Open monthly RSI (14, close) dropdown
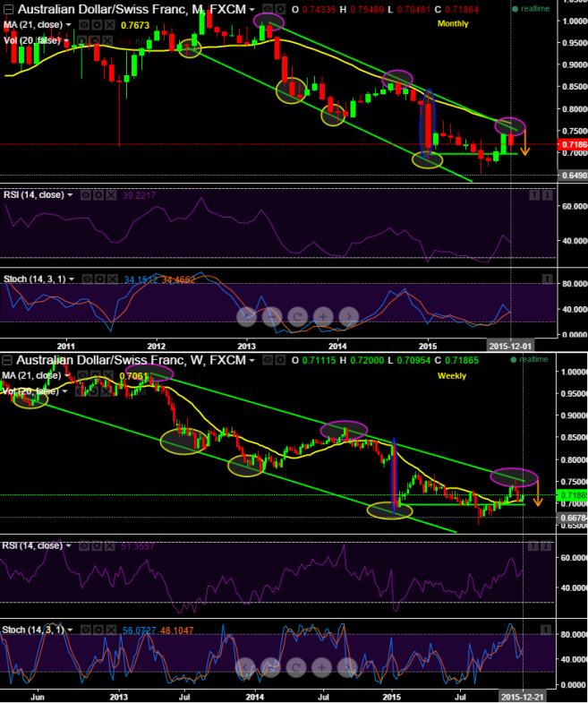Image resolution: width=588 pixels, height=703 pixels. pos(70,195)
